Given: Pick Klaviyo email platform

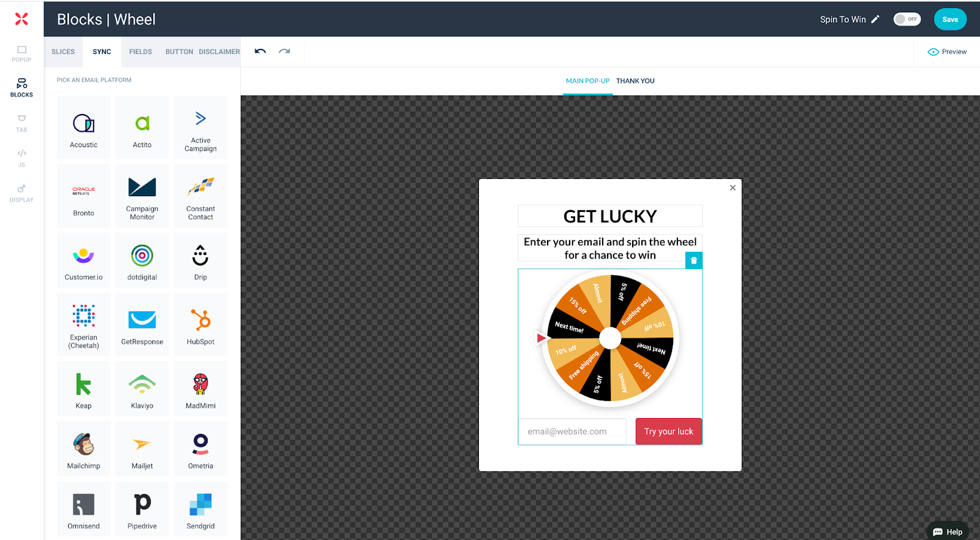Looking at the screenshot, I should pyautogui.click(x=142, y=389).
